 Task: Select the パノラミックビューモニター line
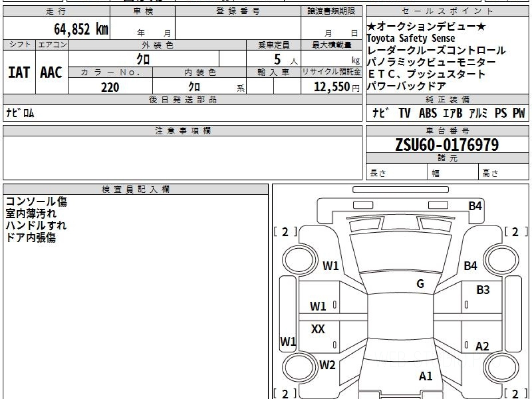click(431, 63)
